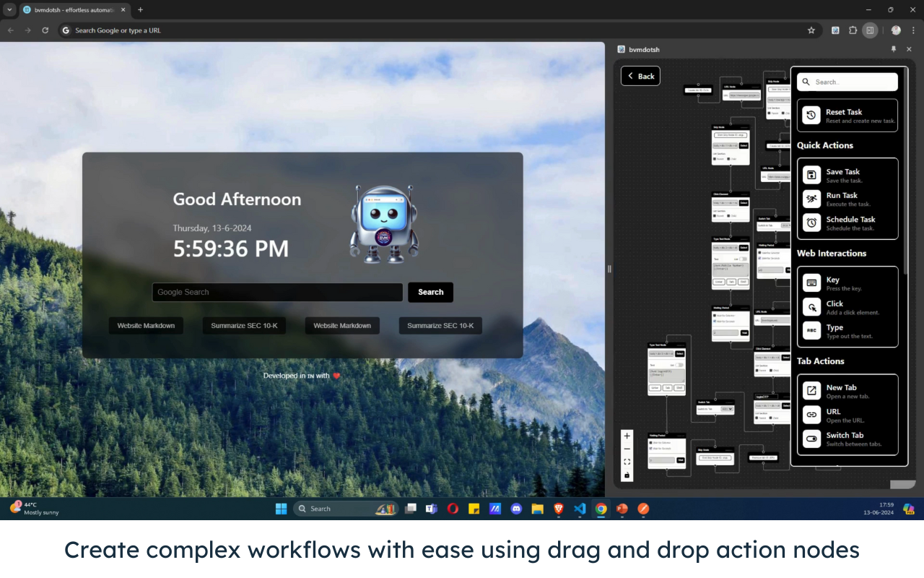This screenshot has height=578, width=924.
Task: Open Chrome's three-dot menu
Action: click(x=914, y=30)
